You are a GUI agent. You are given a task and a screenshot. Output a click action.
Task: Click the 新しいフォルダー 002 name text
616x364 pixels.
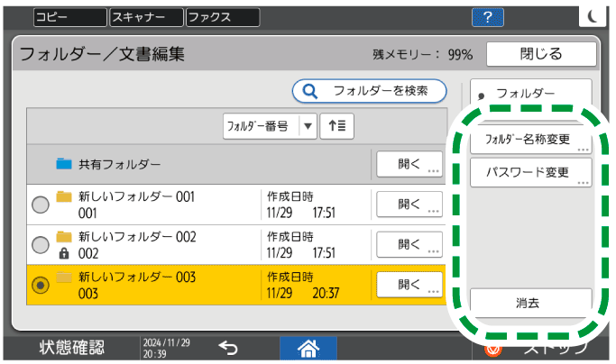coord(137,237)
